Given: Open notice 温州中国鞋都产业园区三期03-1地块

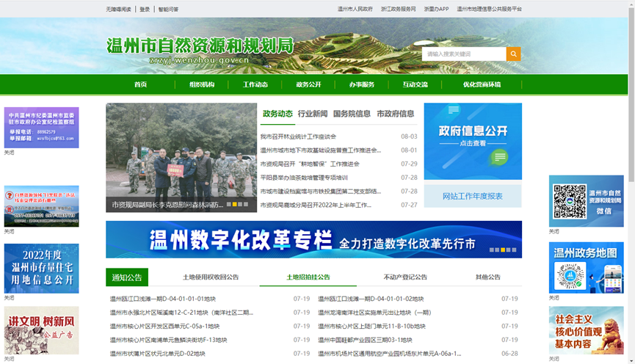Looking at the screenshot, I should (365, 340).
